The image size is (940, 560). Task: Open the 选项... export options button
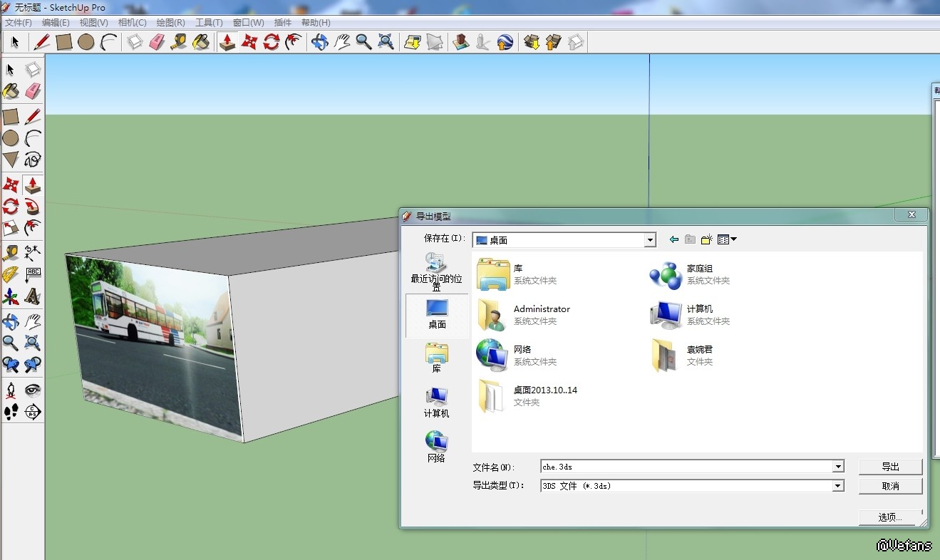pos(891,517)
